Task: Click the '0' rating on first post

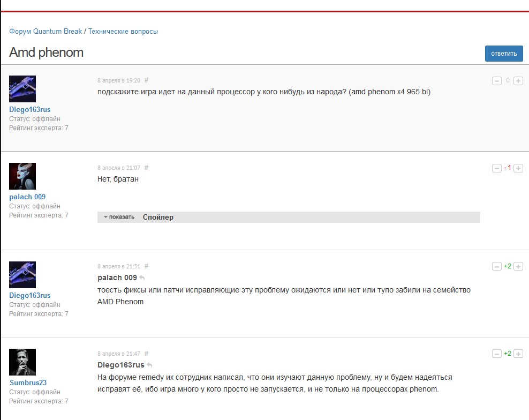Action: [x=508, y=80]
